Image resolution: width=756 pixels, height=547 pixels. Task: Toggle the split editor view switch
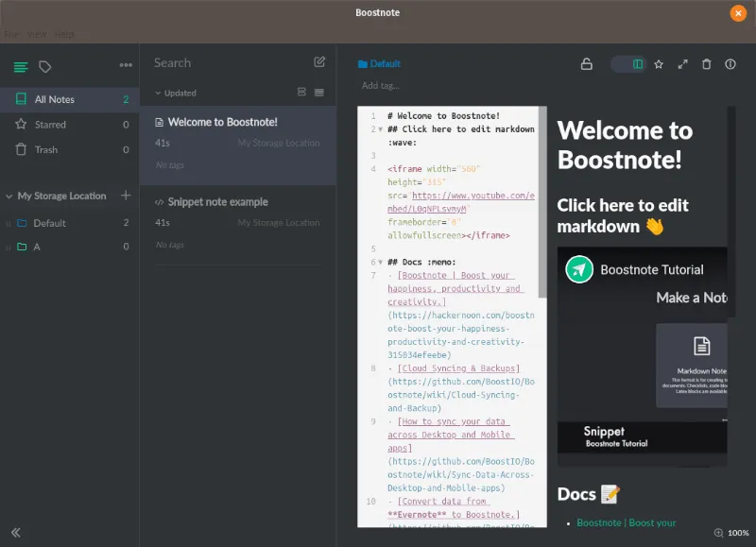pyautogui.click(x=628, y=64)
